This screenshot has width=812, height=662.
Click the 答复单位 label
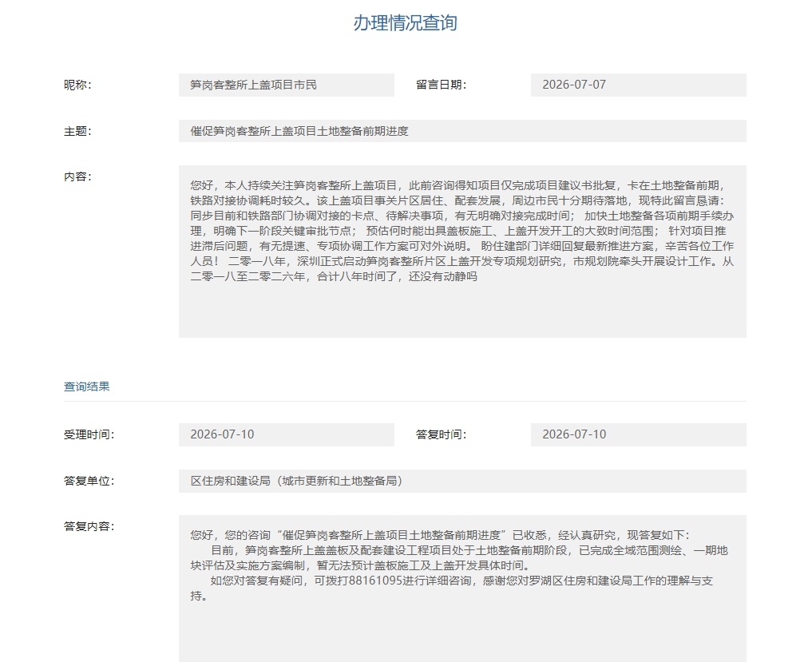click(89, 481)
